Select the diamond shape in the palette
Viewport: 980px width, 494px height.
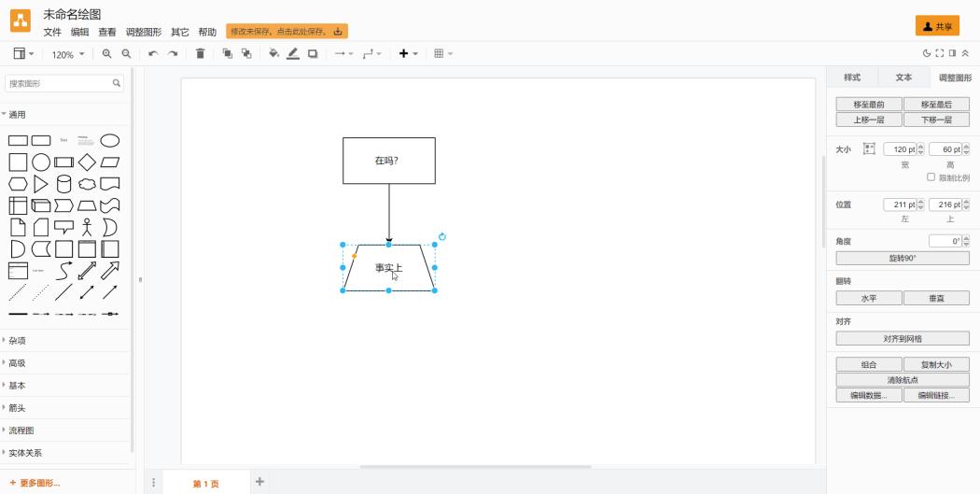[87, 162]
